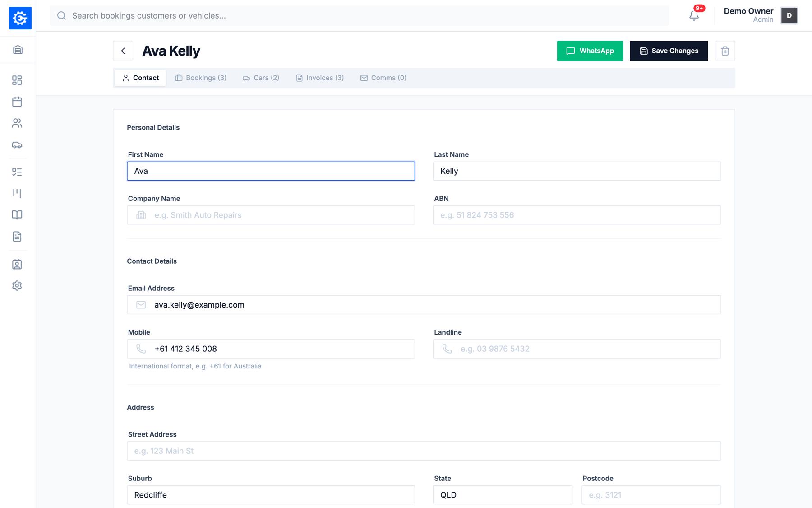Open the kanban board icon

point(17,193)
